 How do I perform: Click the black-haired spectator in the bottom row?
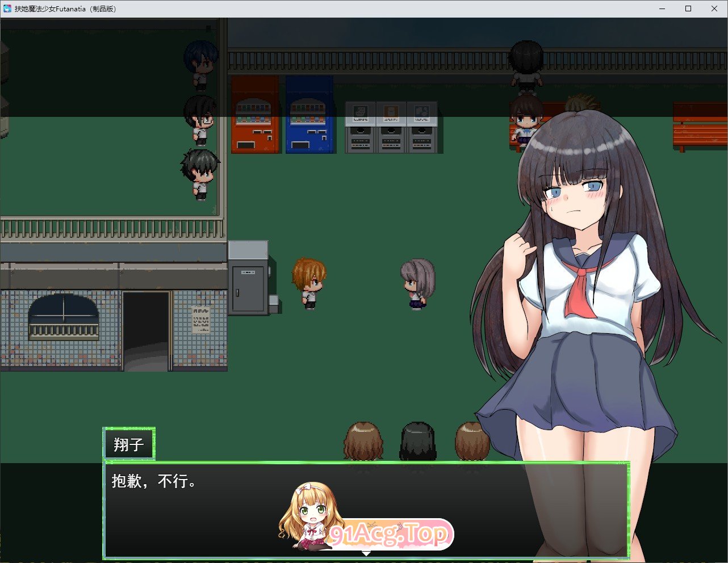pyautogui.click(x=418, y=442)
